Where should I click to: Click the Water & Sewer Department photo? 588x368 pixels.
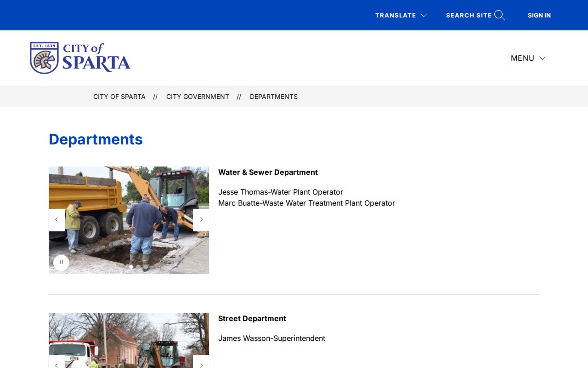click(x=129, y=220)
